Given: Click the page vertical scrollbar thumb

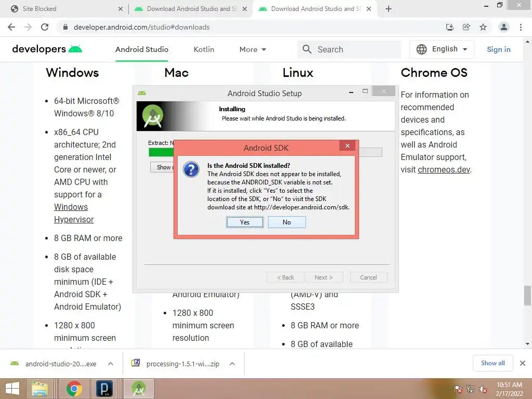Looking at the screenshot, I should click(x=527, y=296).
